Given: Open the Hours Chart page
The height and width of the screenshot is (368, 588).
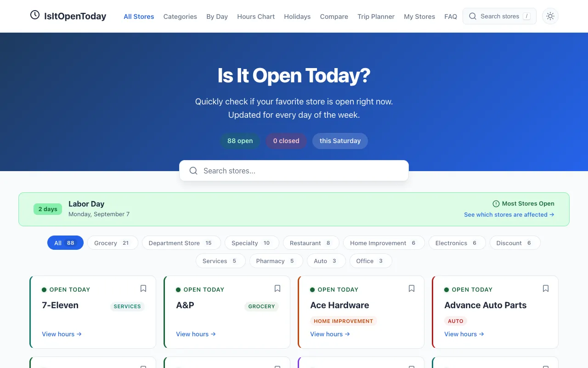Looking at the screenshot, I should coord(256,17).
